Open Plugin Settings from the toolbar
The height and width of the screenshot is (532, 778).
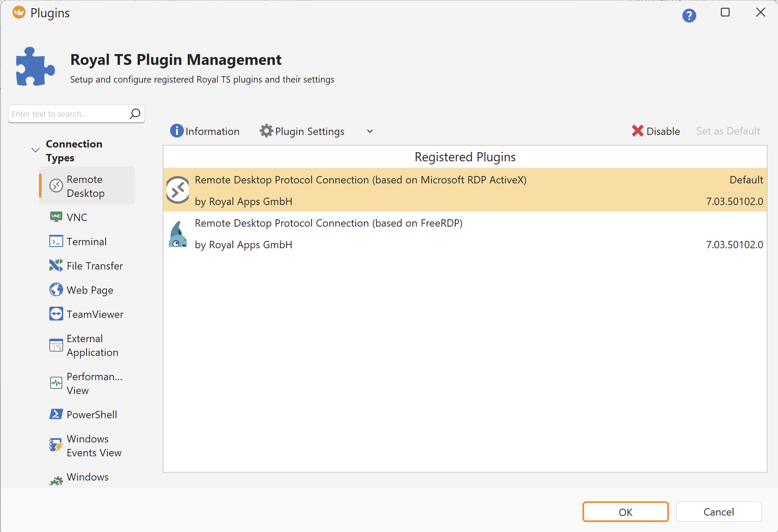(x=302, y=131)
